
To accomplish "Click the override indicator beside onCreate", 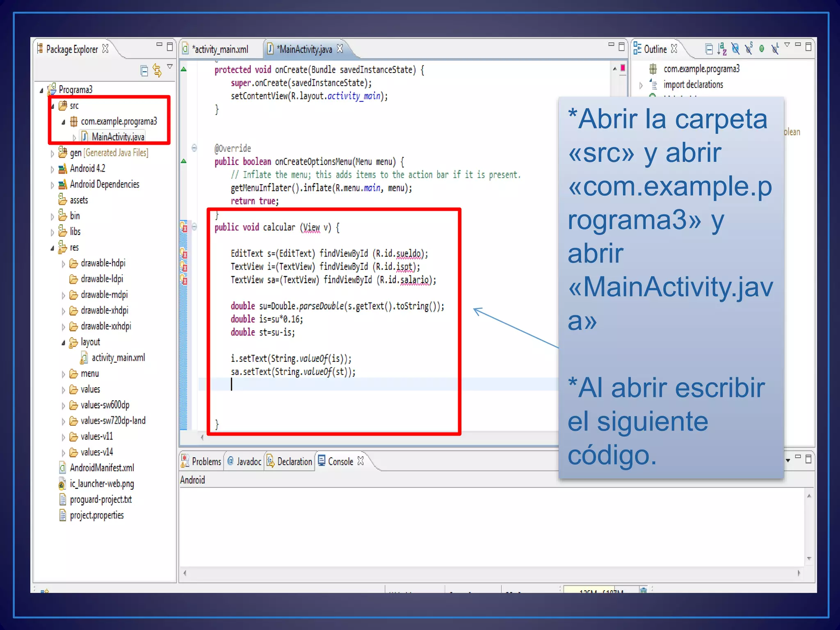I will point(184,69).
